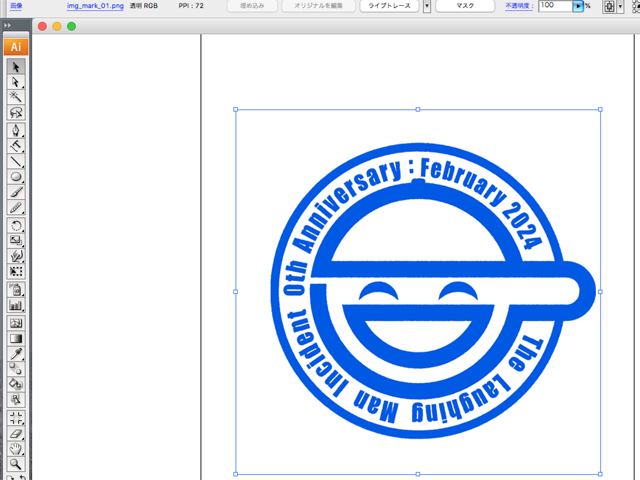Image resolution: width=640 pixels, height=480 pixels.
Task: Select the Ellipse tool
Action: point(16,177)
